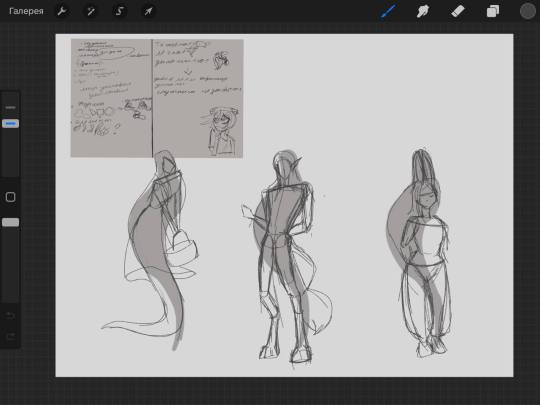Undo the last stroke with the undo arrow
The image size is (540, 405).
pos(10,315)
